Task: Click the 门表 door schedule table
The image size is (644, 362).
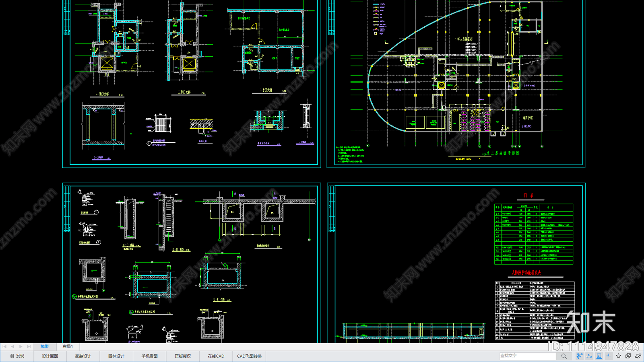Action: pyautogui.click(x=534, y=234)
